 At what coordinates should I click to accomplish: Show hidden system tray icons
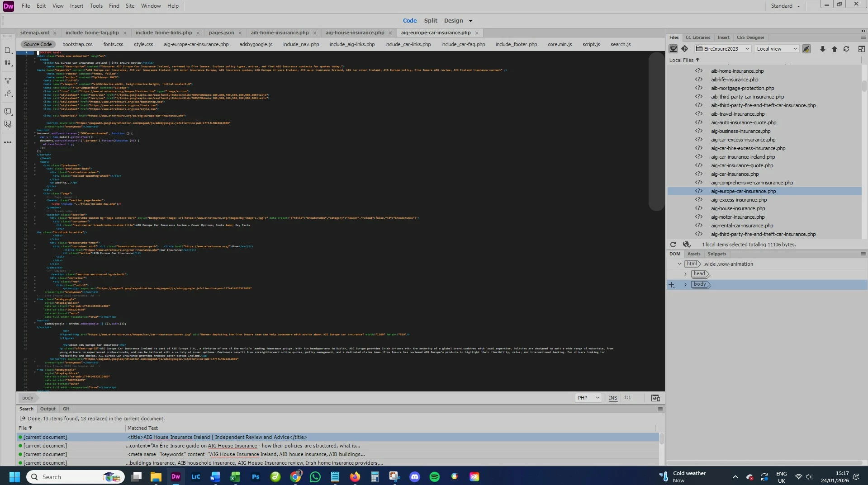coord(735,477)
